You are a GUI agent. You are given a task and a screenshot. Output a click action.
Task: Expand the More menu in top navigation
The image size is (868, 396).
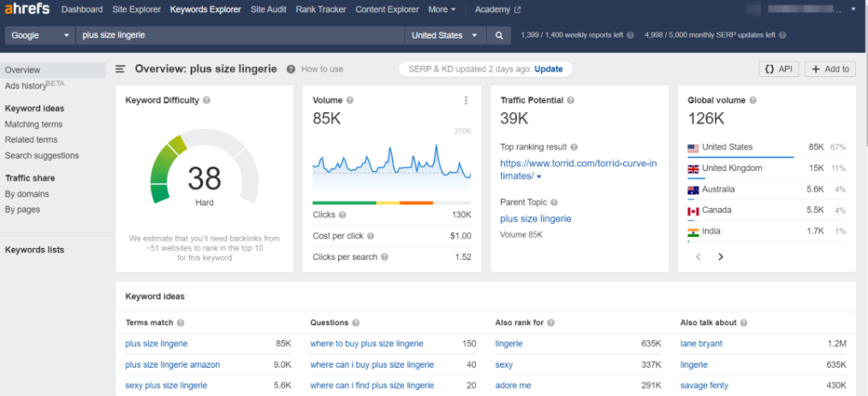tap(442, 9)
